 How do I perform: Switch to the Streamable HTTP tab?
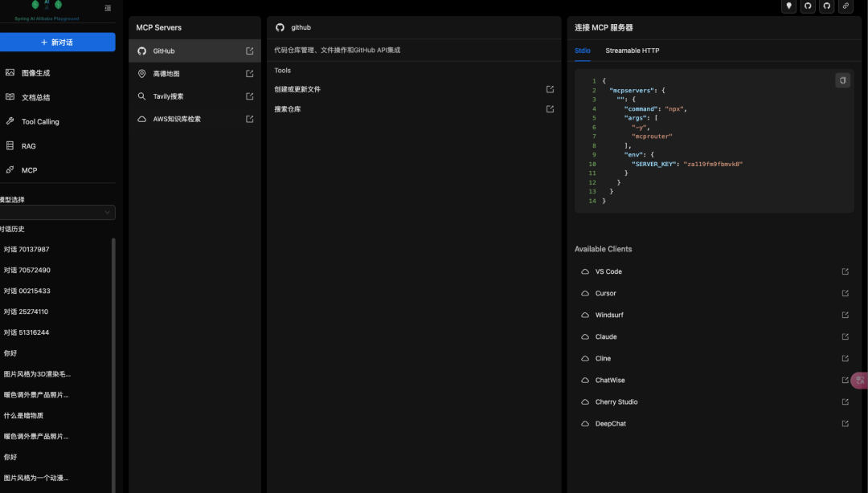coord(633,51)
